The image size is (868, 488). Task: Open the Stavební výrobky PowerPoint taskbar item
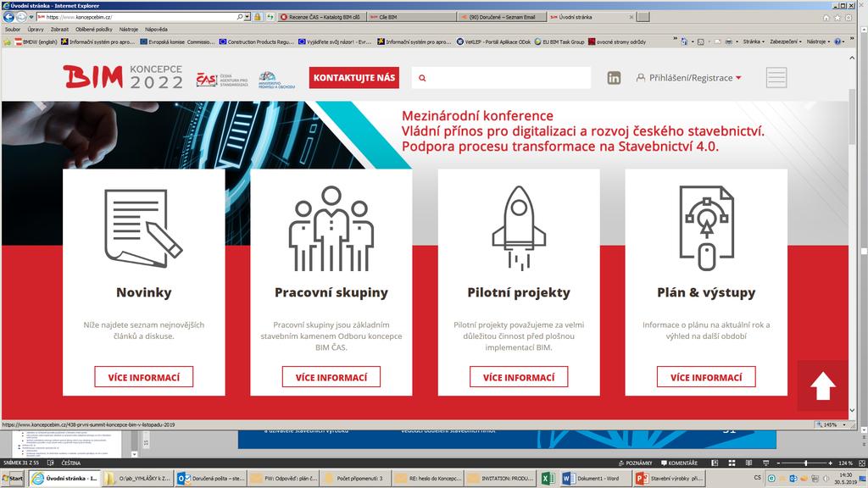pyautogui.click(x=670, y=479)
